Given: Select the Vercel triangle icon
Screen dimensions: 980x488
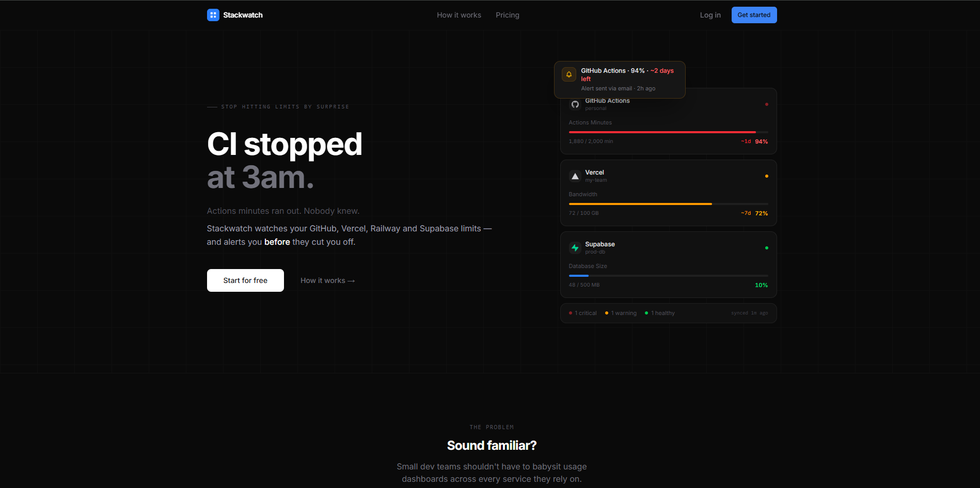Looking at the screenshot, I should pos(575,176).
